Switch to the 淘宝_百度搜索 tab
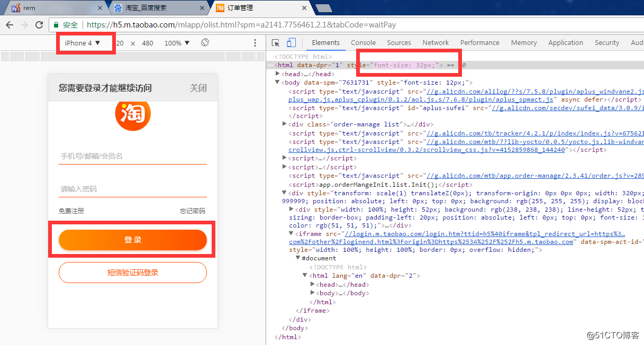Viewport: 644px width, 345px height. coord(159,8)
